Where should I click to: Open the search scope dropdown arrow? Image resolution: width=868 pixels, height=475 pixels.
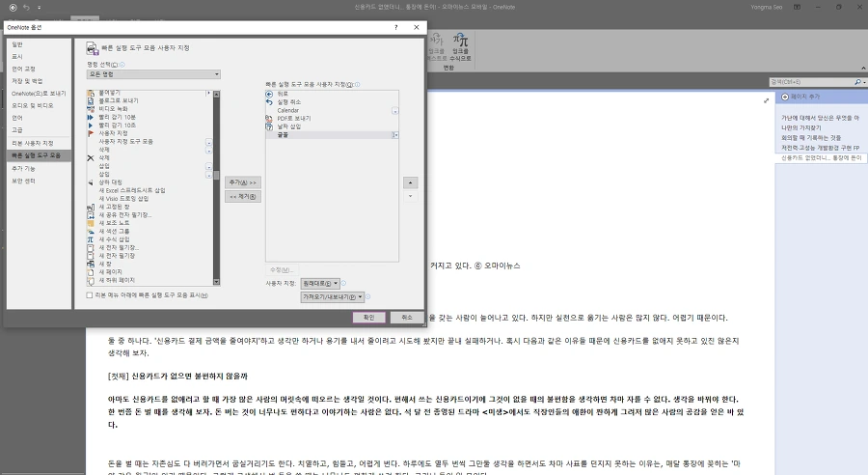coord(865,82)
